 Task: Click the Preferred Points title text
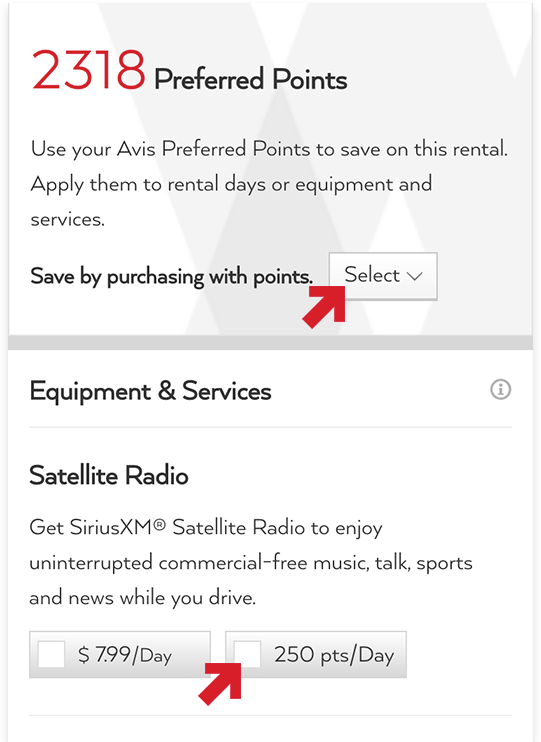coord(251,79)
